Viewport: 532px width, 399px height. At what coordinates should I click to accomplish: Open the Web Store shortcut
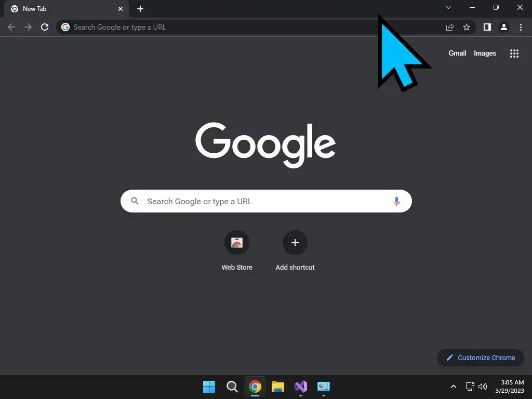point(237,251)
